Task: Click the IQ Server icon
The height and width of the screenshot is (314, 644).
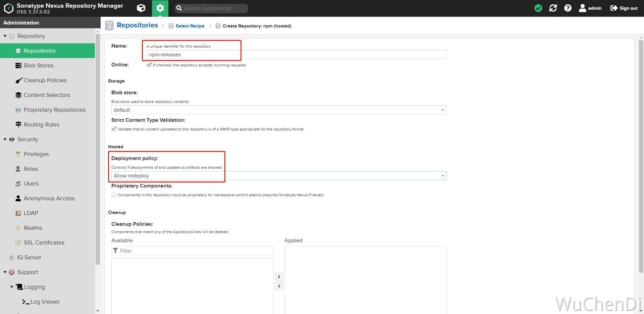Action: click(12, 257)
